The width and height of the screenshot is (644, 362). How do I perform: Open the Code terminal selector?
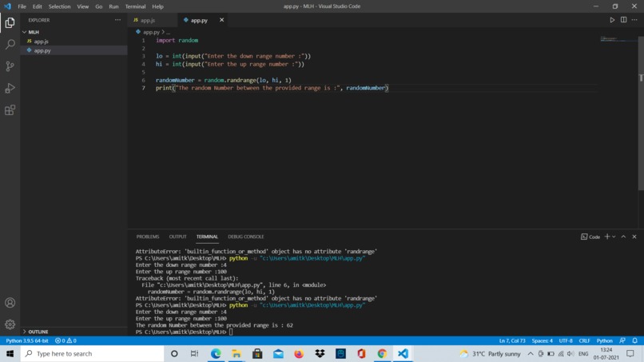590,237
